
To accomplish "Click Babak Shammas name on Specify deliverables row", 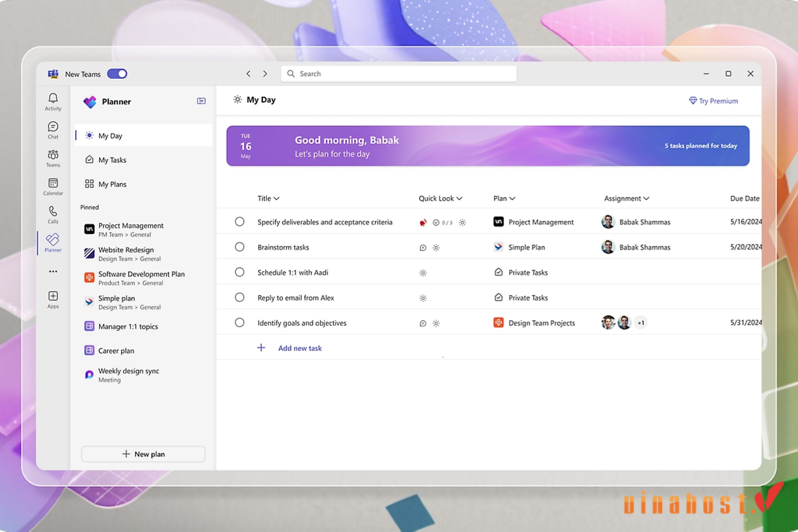I will tap(645, 222).
